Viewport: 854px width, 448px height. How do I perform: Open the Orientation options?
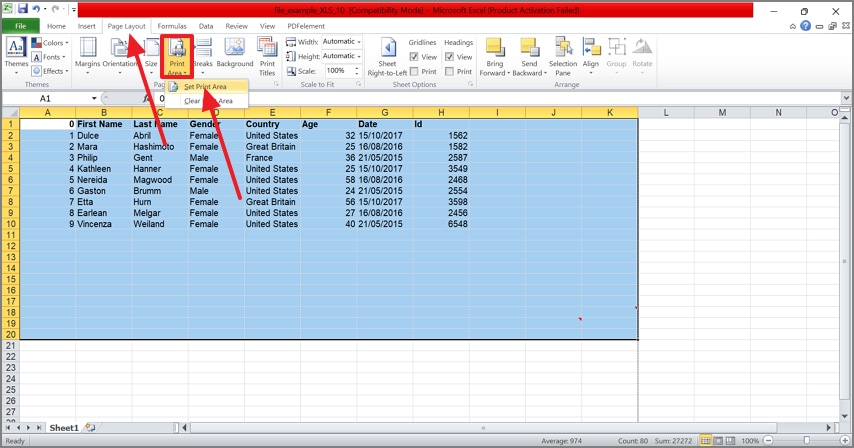pos(119,56)
